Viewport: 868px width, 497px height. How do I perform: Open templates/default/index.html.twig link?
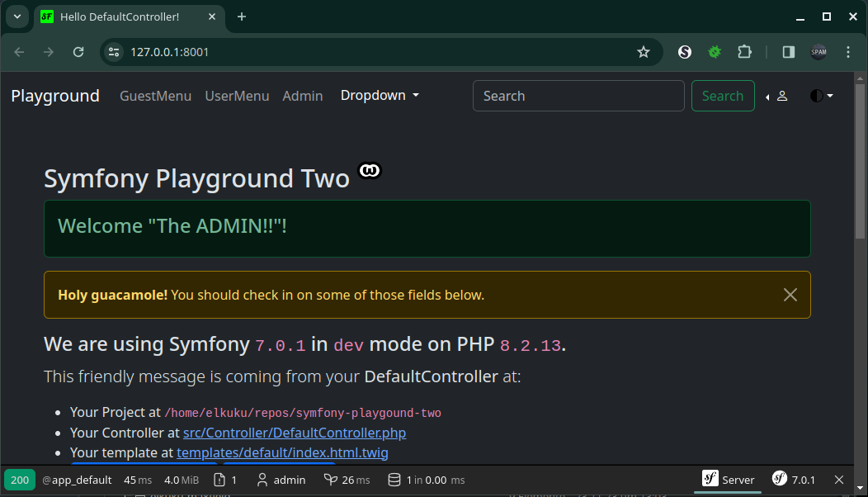pyautogui.click(x=282, y=452)
